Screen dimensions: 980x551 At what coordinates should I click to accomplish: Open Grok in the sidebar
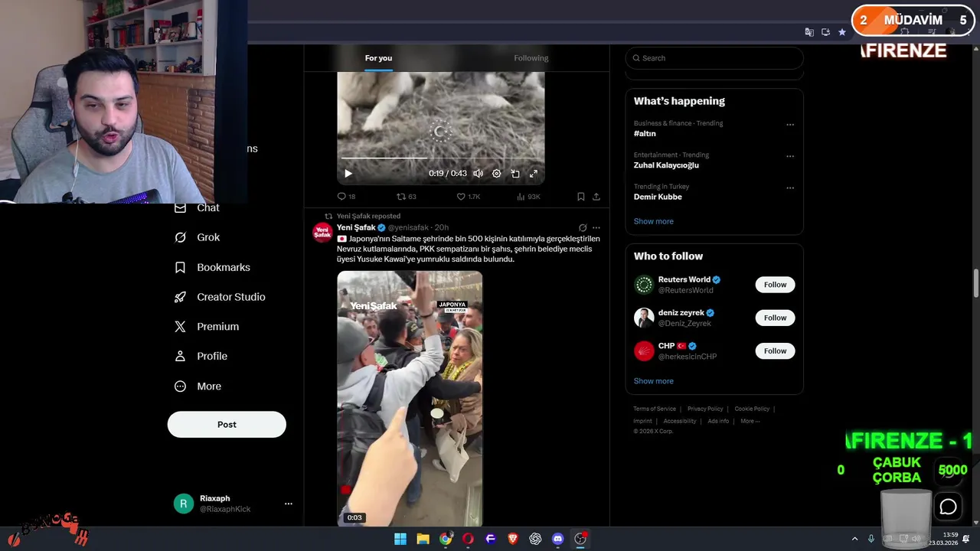coord(198,237)
